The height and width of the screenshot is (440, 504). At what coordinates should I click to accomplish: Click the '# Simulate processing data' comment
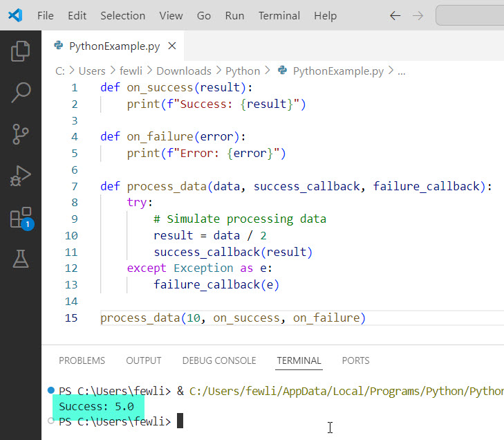click(x=240, y=219)
